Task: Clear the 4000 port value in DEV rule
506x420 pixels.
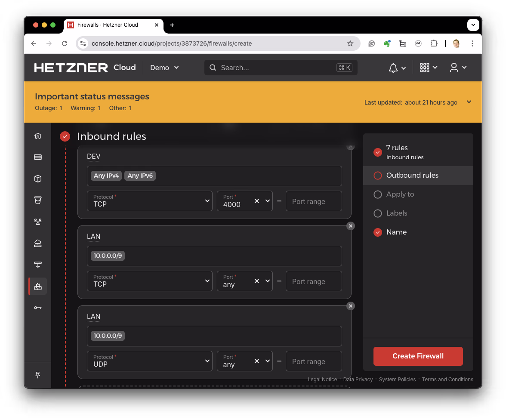Action: 257,201
